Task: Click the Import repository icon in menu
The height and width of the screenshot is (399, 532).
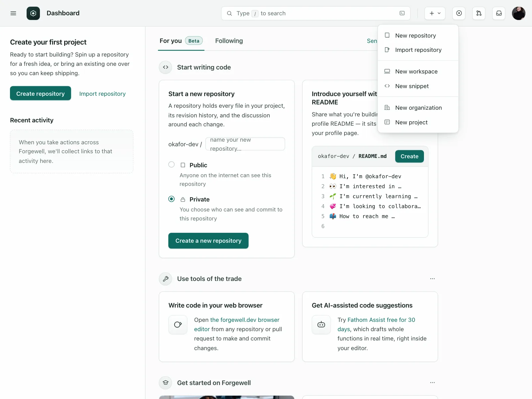Action: (x=387, y=50)
